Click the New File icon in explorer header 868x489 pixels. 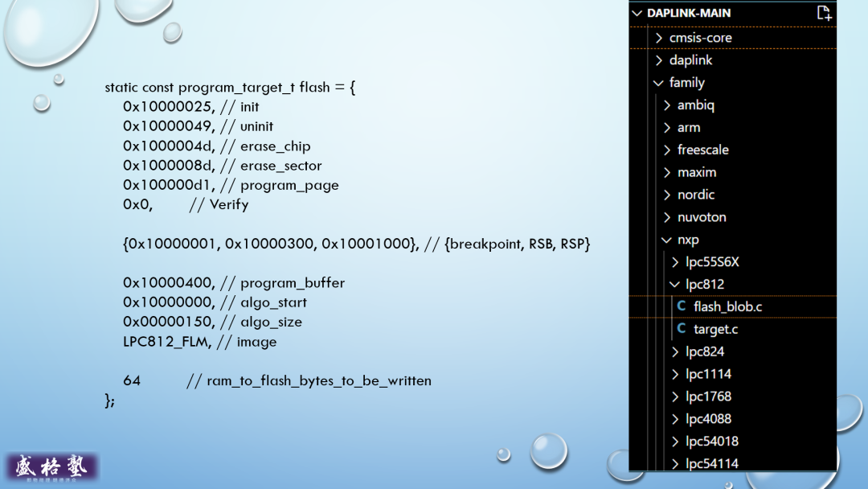824,13
